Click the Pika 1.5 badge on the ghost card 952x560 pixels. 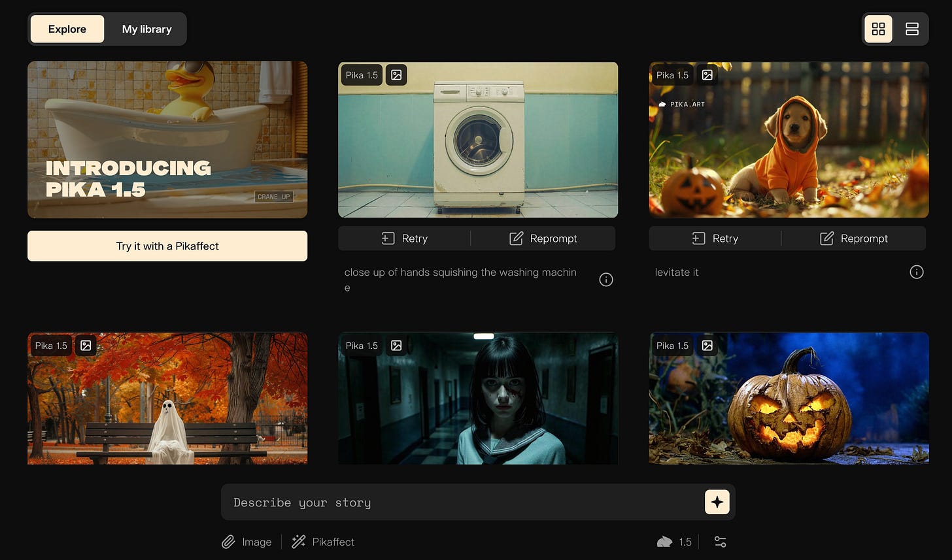pos(51,346)
